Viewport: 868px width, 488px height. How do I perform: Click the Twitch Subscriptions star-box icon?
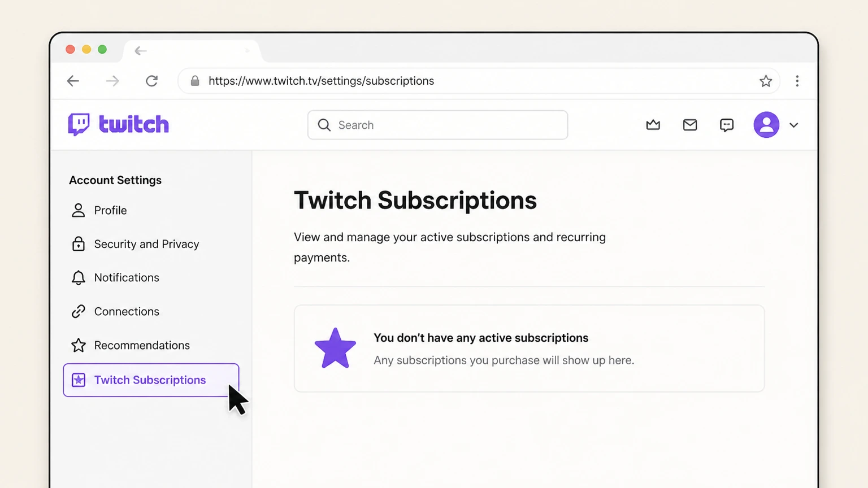click(78, 380)
